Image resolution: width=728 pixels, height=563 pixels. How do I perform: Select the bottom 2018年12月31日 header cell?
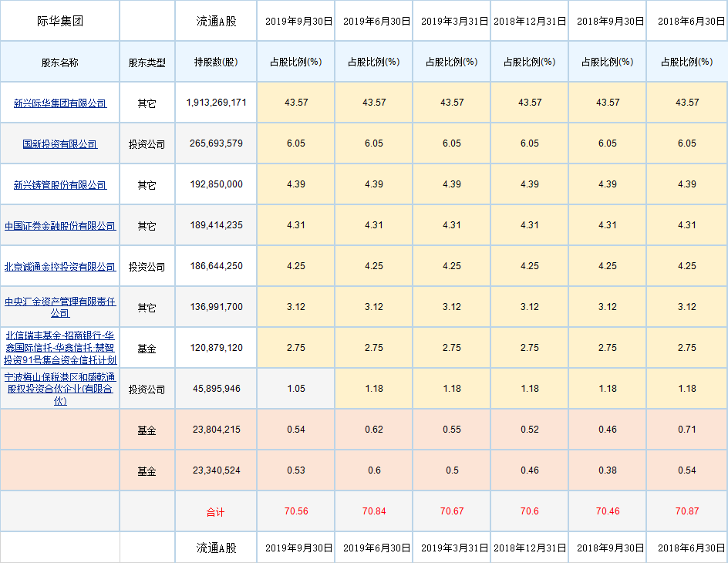point(530,548)
